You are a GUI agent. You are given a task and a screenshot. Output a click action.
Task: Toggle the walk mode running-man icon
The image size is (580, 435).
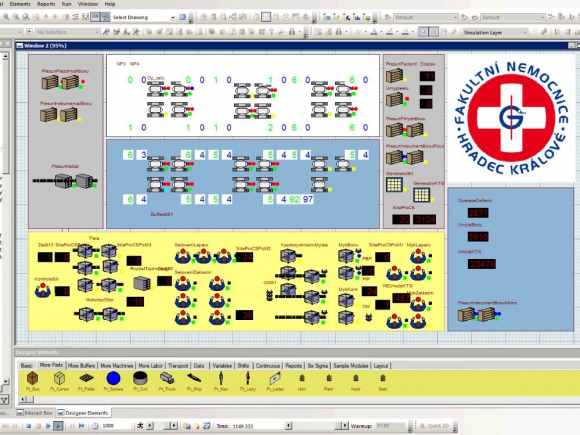coord(140,426)
